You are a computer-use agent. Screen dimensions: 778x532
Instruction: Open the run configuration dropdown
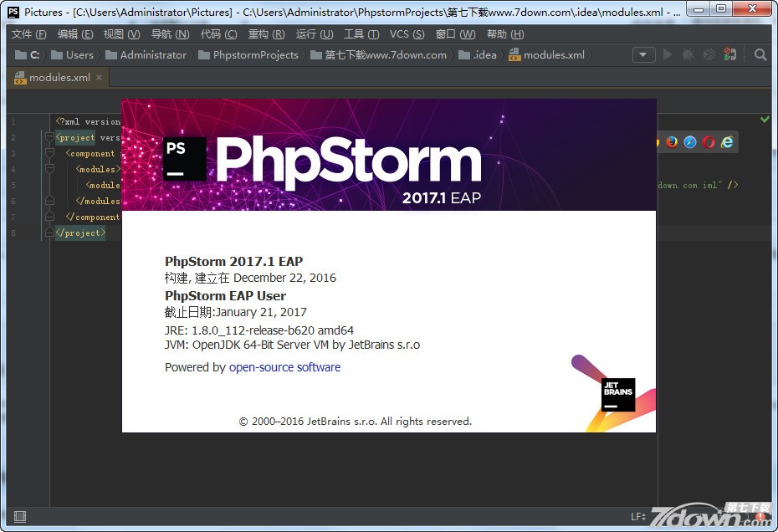(x=643, y=54)
